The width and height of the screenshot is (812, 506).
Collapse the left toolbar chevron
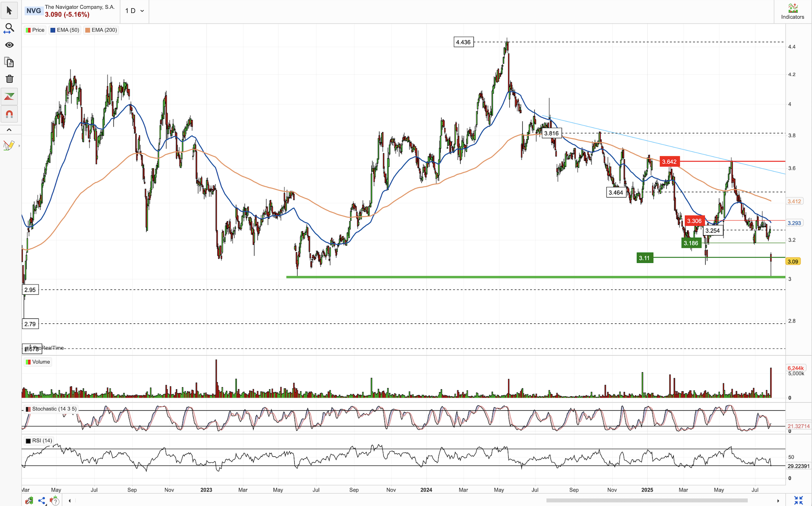pyautogui.click(x=9, y=130)
